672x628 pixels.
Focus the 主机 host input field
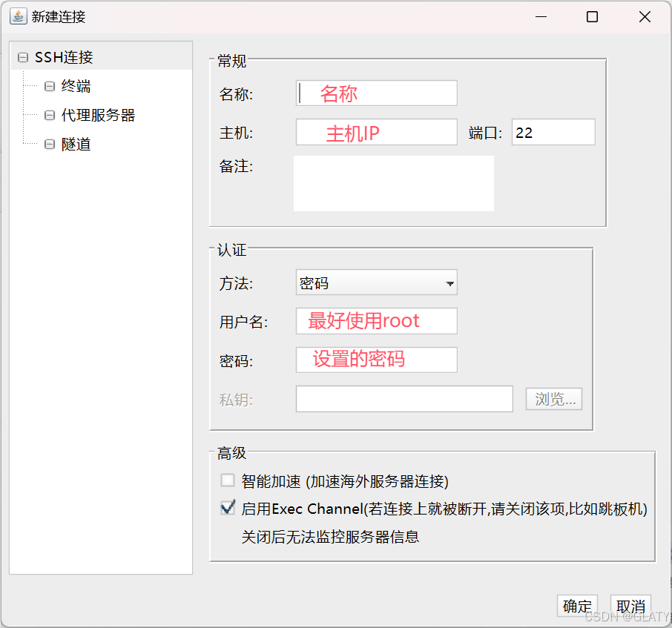(376, 132)
